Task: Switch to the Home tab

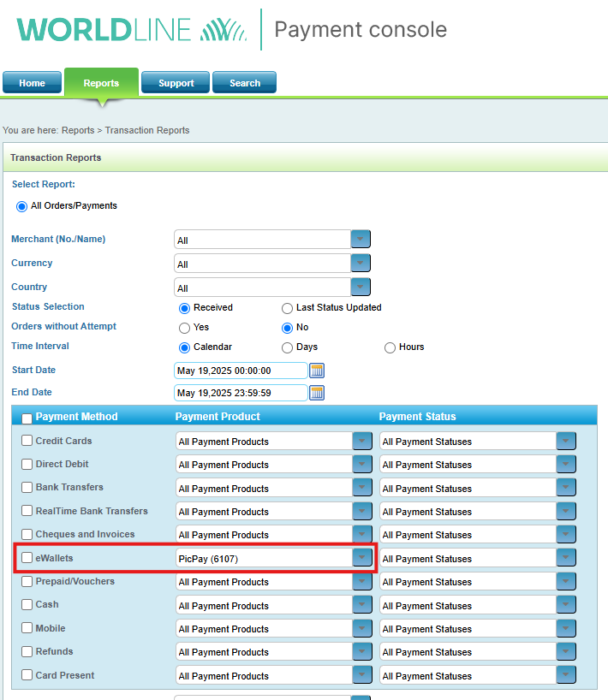Action: pyautogui.click(x=32, y=83)
